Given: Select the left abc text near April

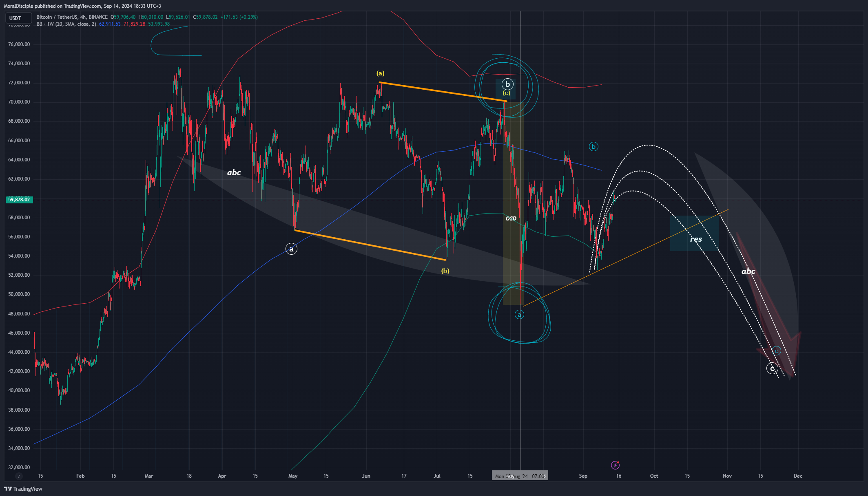Looking at the screenshot, I should click(234, 172).
